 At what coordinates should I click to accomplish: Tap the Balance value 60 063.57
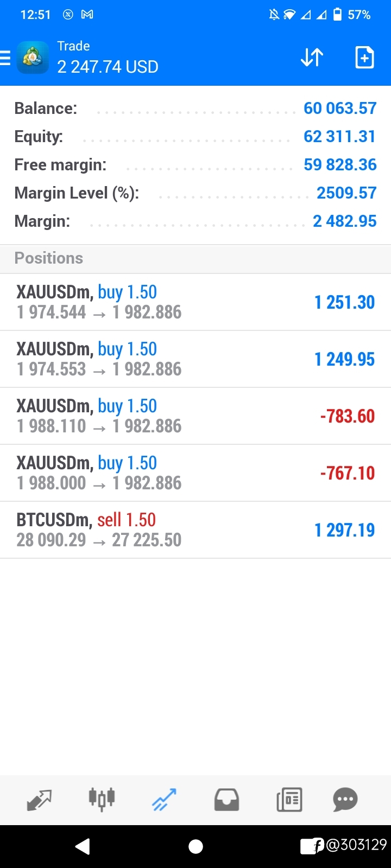point(340,108)
